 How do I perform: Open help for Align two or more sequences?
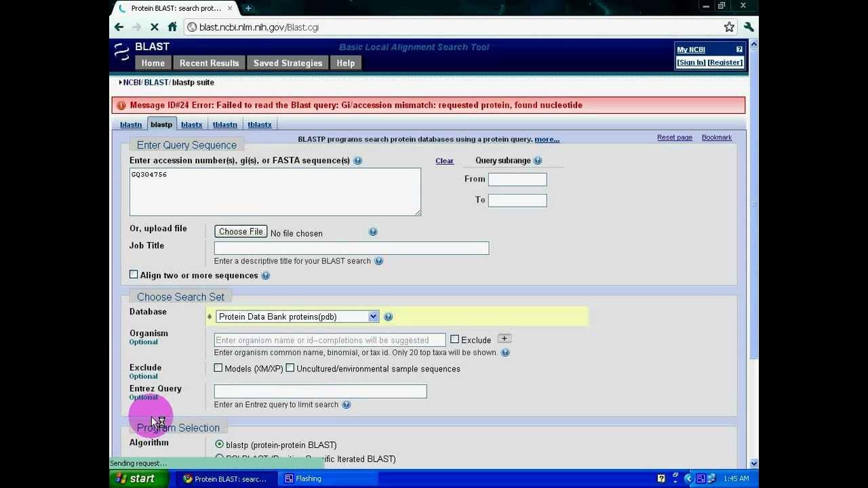click(266, 276)
